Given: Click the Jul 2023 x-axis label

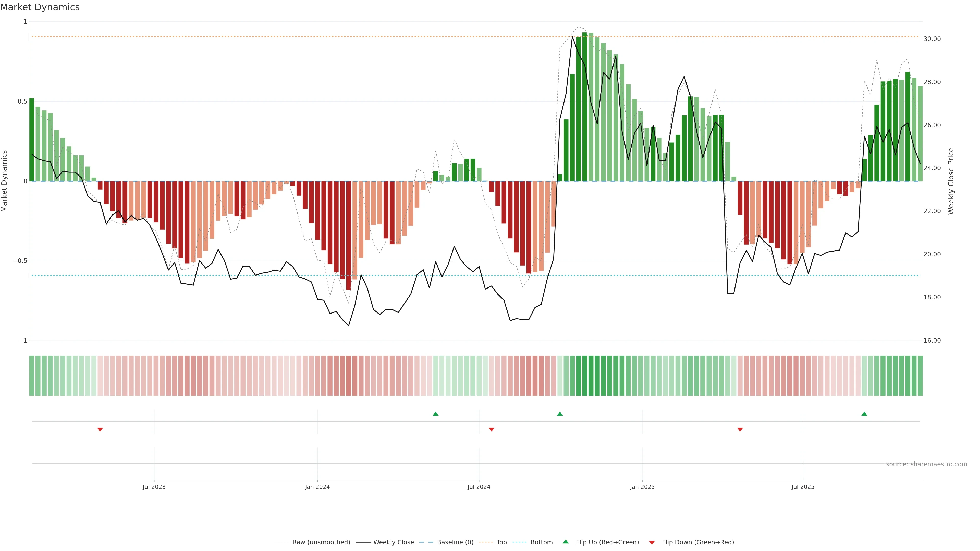Looking at the screenshot, I should click(154, 487).
